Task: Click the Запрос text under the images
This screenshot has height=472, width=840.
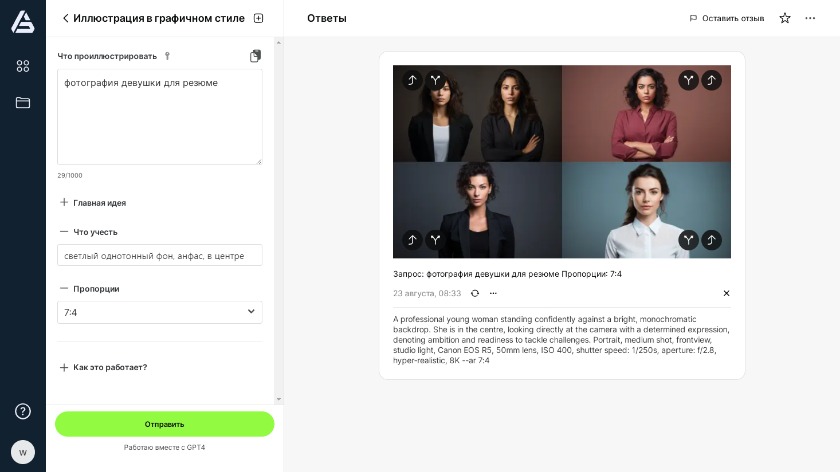Action: 507,274
